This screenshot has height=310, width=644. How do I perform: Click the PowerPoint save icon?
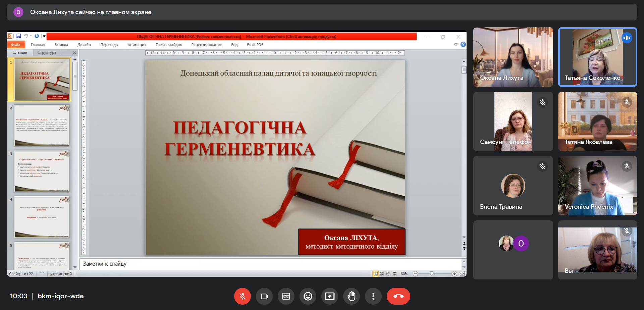click(18, 36)
